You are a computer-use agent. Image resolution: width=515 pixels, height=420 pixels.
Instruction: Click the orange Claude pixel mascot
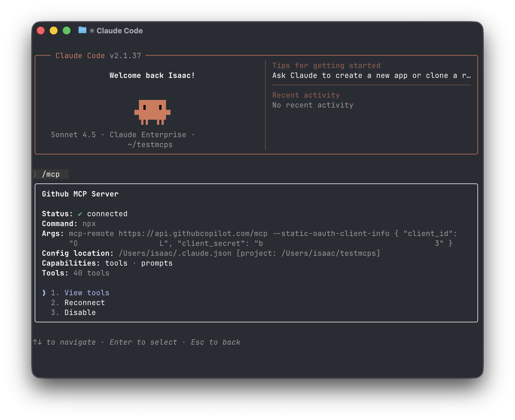pos(152,112)
